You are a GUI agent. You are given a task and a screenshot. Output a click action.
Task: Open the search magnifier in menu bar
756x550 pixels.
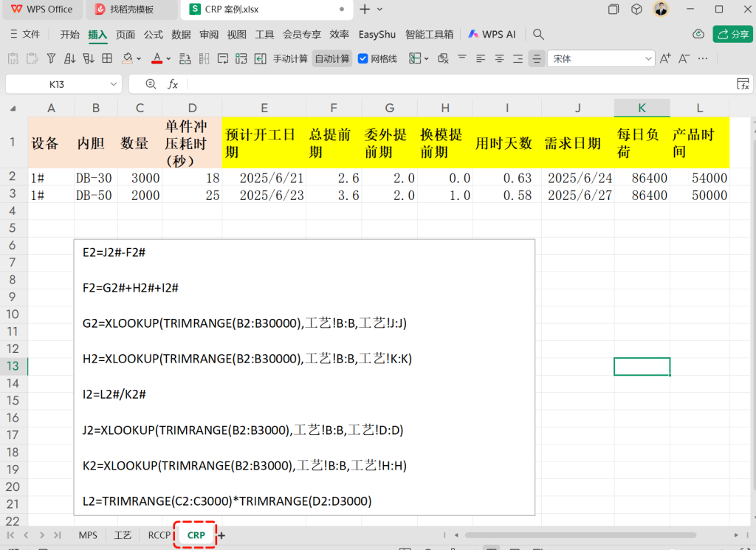(538, 34)
